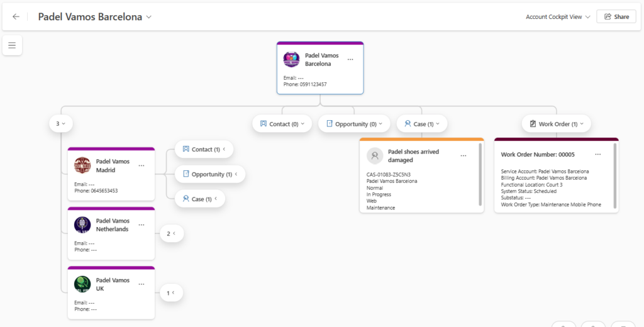This screenshot has height=327, width=644.
Task: Open more options on Padel Vamos Netherlands card
Action: 142,224
